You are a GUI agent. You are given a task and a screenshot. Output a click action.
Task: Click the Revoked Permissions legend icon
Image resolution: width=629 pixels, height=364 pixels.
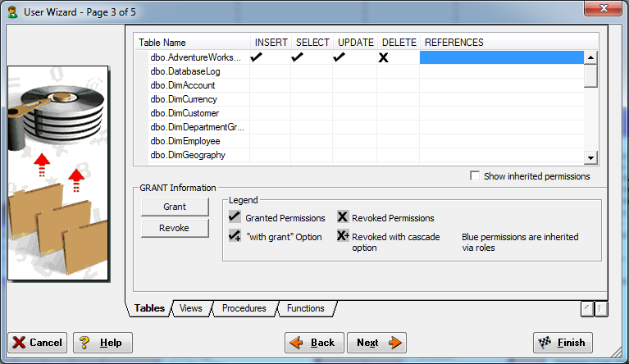(343, 217)
